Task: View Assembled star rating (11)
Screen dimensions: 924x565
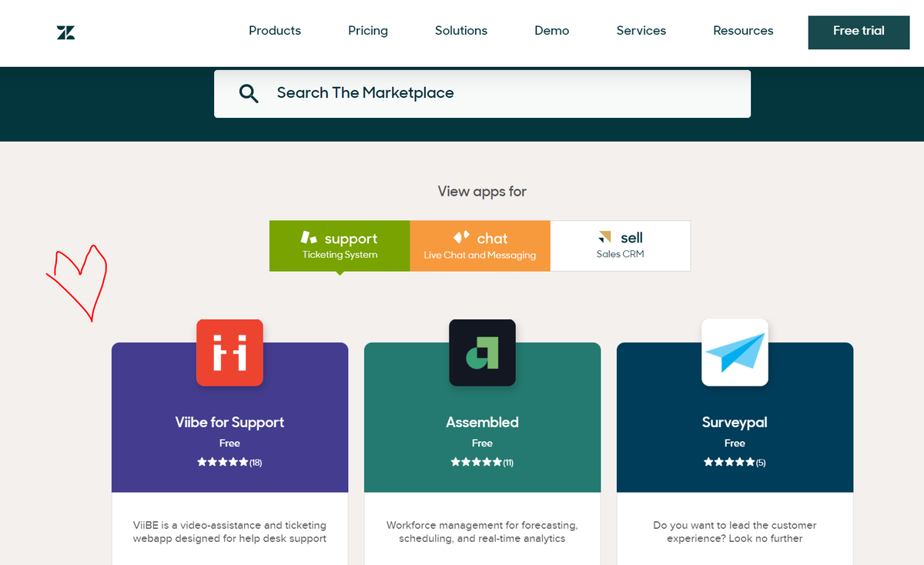Action: pos(482,463)
